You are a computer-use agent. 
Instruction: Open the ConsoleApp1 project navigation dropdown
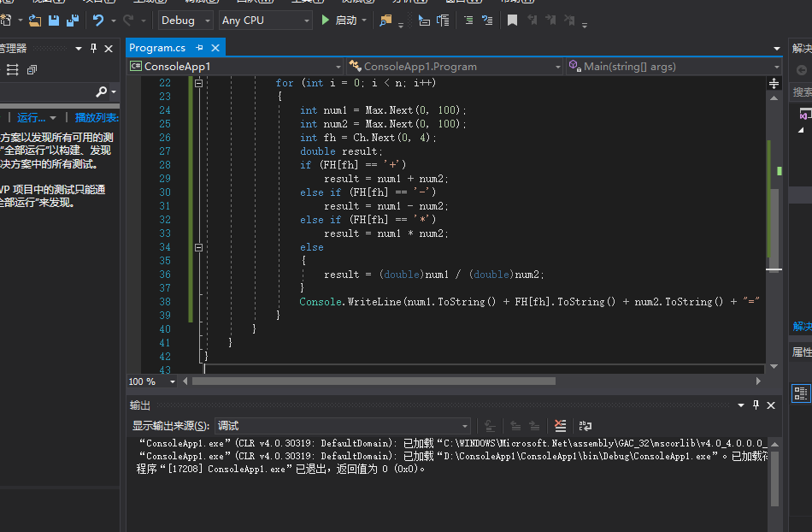coord(236,67)
